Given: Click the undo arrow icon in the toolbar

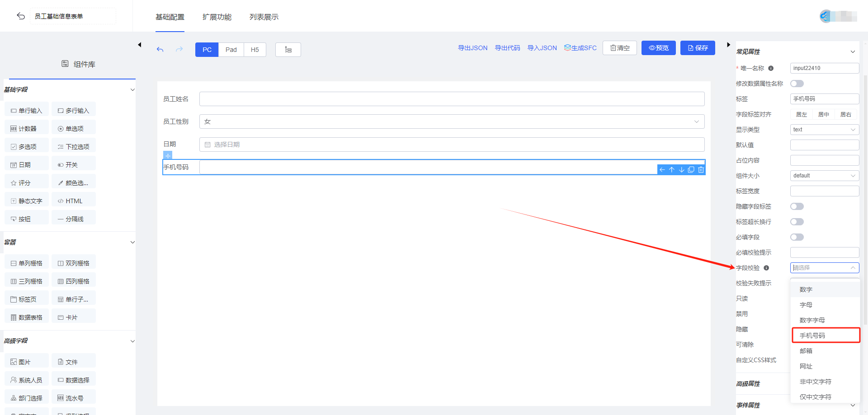Looking at the screenshot, I should [160, 49].
